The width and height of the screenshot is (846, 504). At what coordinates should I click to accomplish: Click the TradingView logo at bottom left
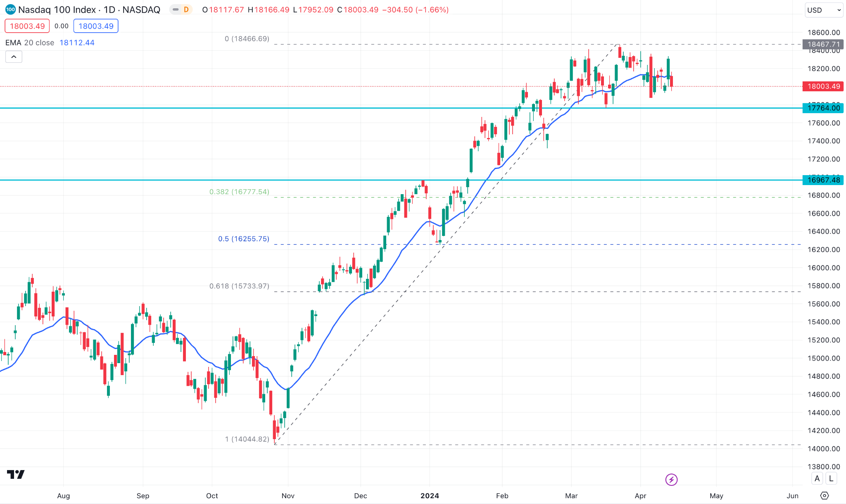[16, 474]
